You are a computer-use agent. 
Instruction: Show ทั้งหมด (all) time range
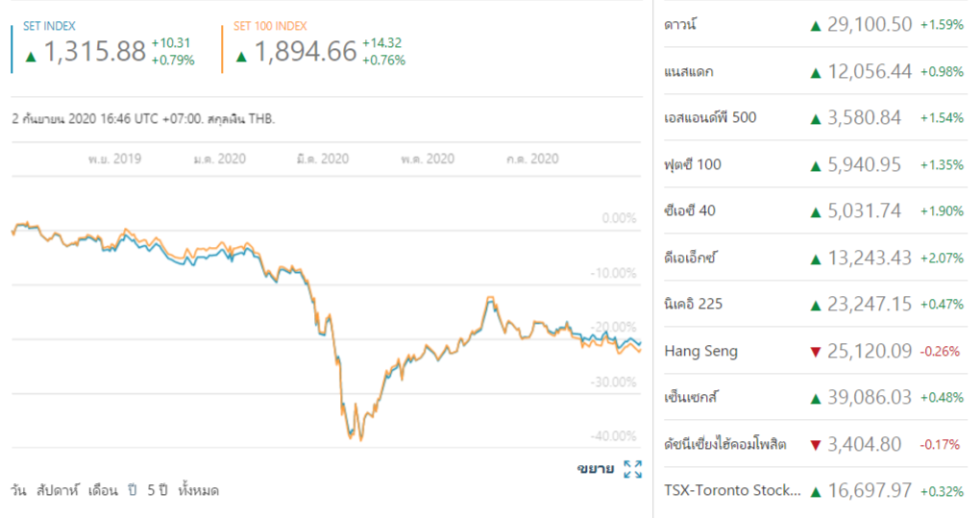coord(199,490)
